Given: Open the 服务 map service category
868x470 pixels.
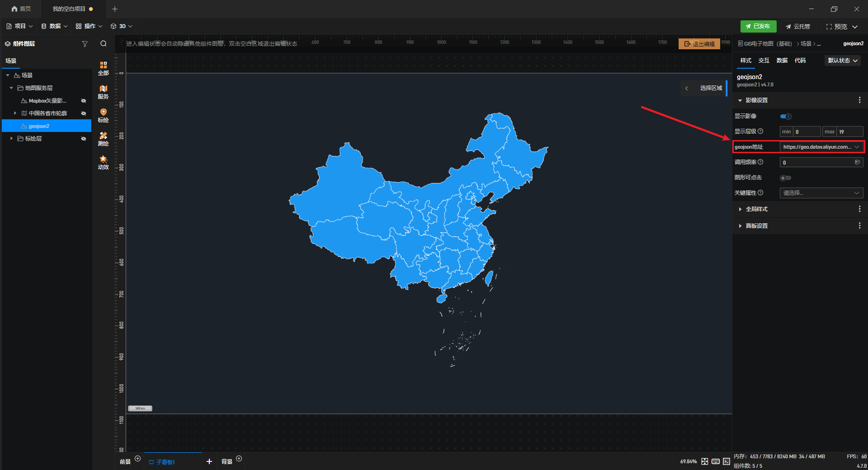Looking at the screenshot, I should [x=103, y=92].
